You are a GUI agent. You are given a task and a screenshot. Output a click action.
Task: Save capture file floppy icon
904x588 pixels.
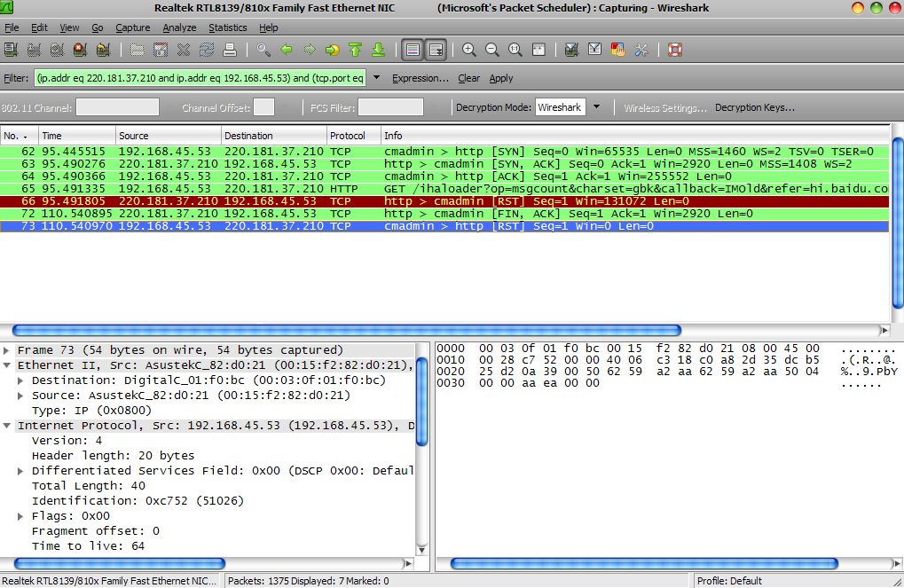tap(161, 51)
